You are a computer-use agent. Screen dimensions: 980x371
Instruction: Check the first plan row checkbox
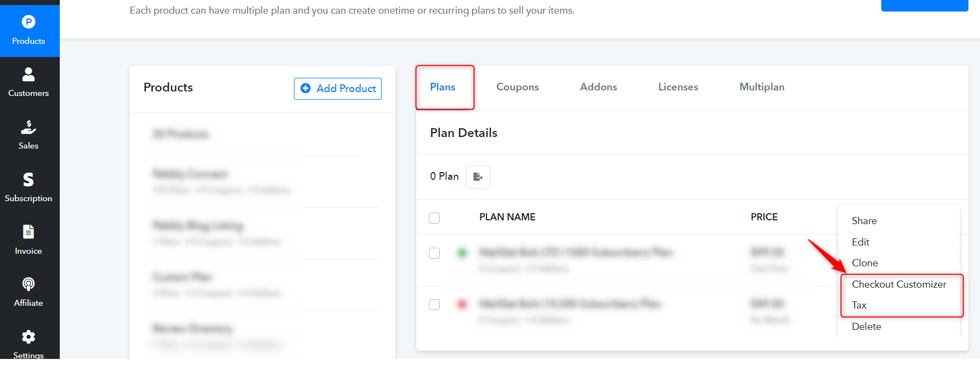pyautogui.click(x=434, y=253)
